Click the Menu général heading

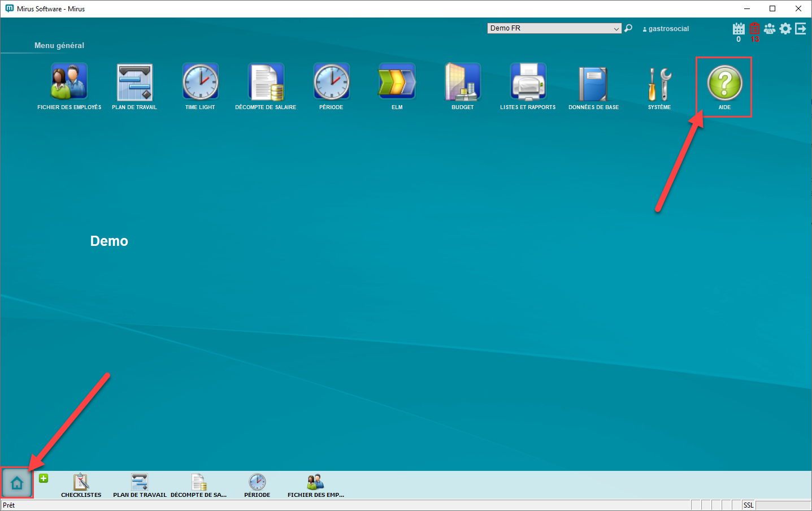pos(59,45)
